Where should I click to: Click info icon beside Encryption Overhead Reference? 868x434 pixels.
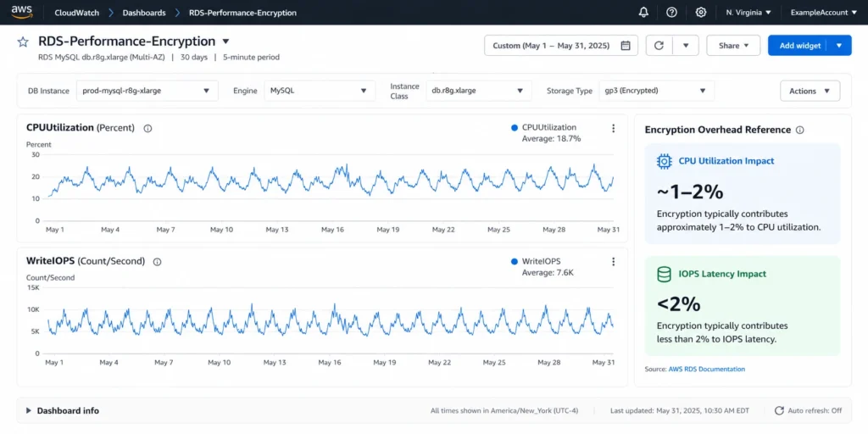click(799, 130)
